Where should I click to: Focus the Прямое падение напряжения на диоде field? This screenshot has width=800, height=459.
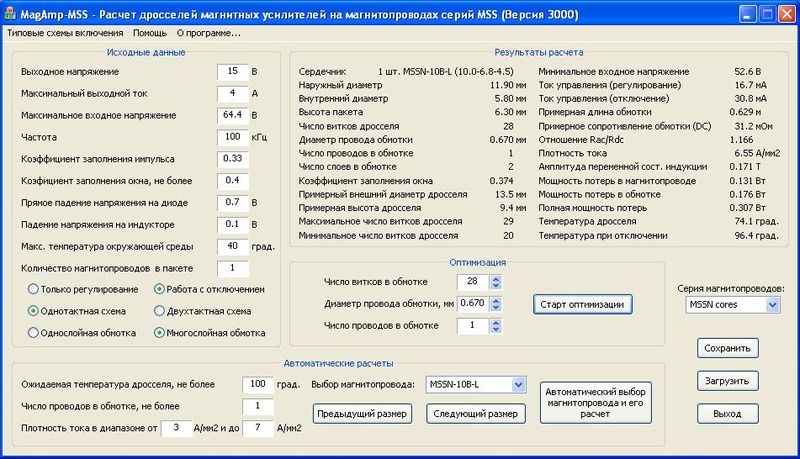[x=233, y=202]
